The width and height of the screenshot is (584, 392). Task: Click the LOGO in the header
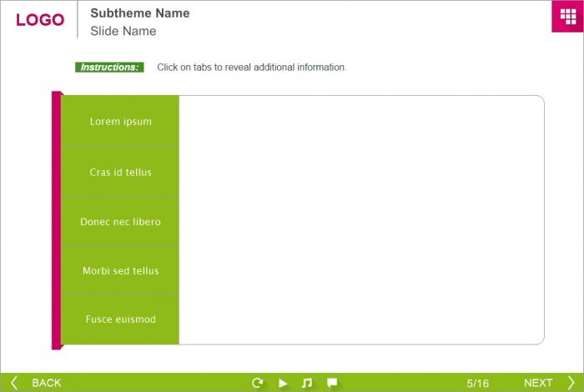tap(40, 20)
